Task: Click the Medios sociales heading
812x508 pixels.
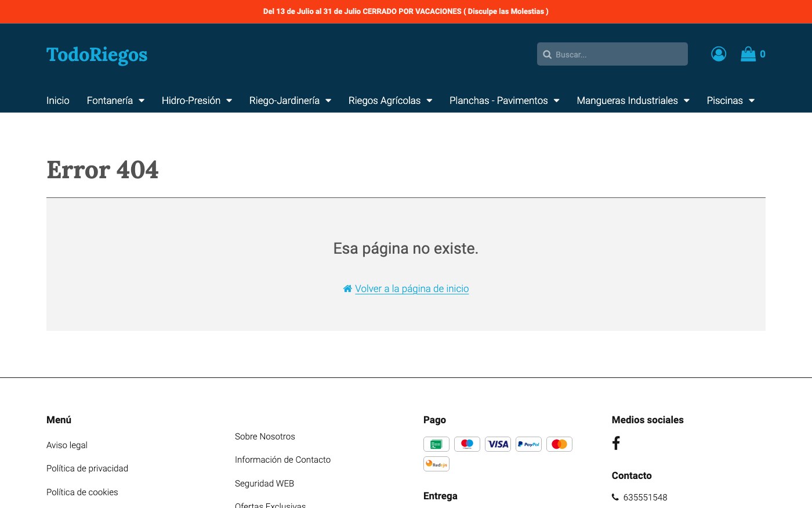Action: click(647, 420)
